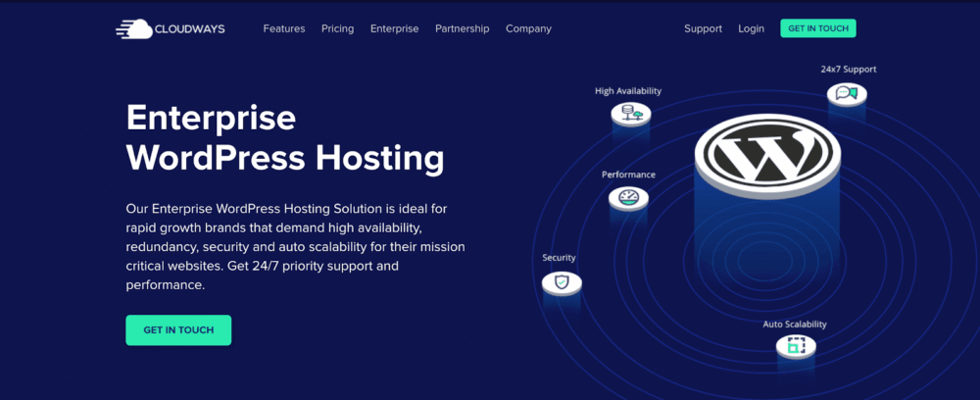The height and width of the screenshot is (400, 980).
Task: Click the Auto Scalability icon
Action: coord(795,345)
